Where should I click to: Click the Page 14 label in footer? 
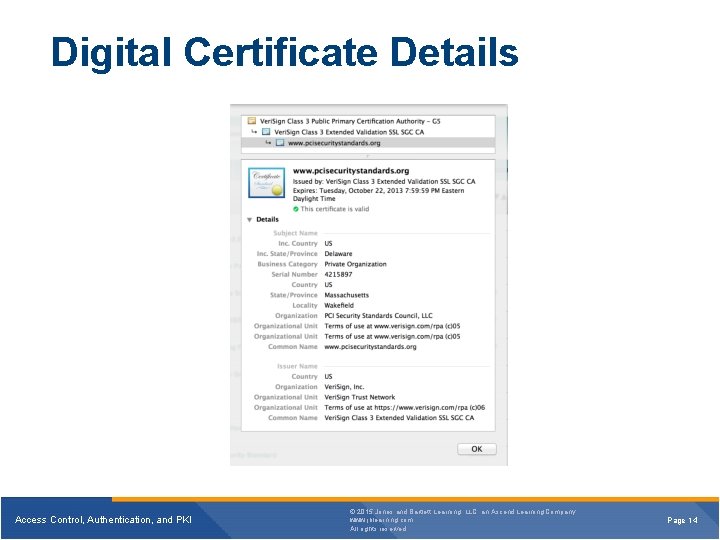682,520
